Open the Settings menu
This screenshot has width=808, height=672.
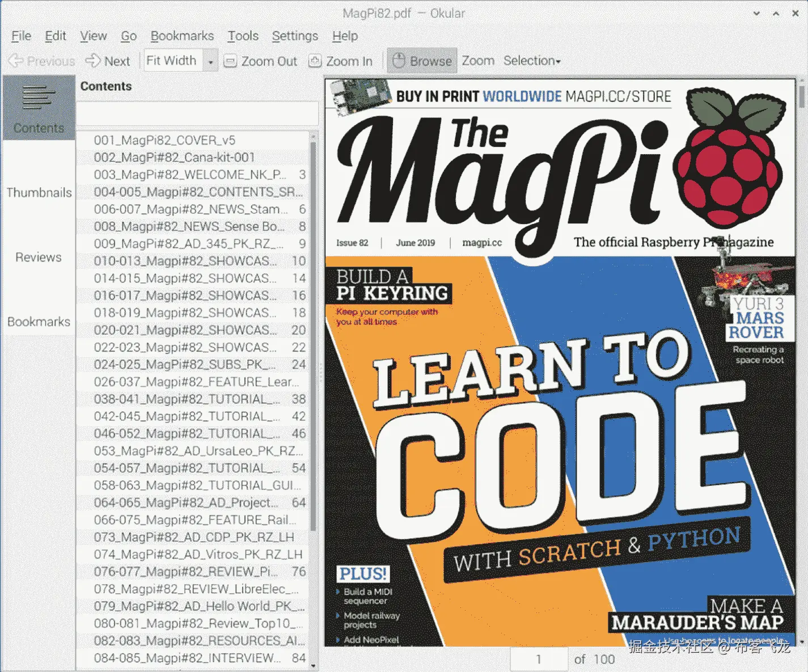pyautogui.click(x=294, y=36)
